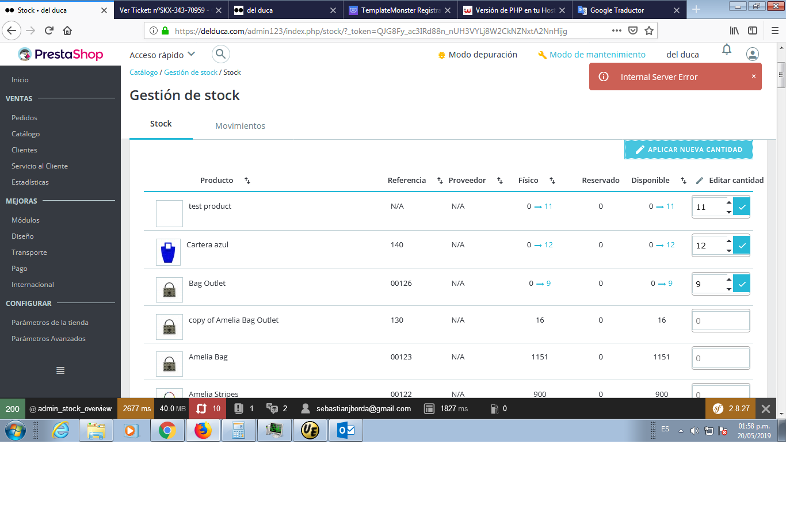Increase the Bag Outlet quantity by one
This screenshot has width=786, height=532.
coord(728,280)
